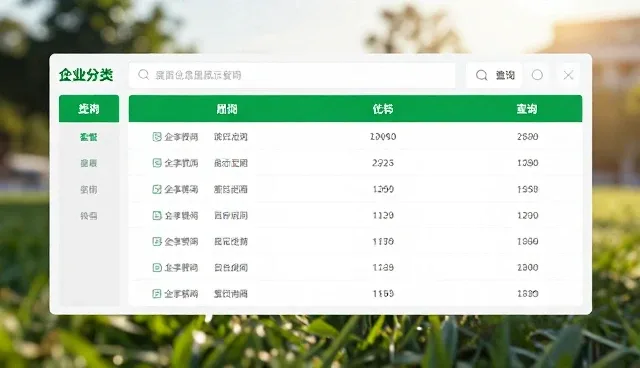This screenshot has height=368, width=640.
Task: Click the 查询 search button with magnifier
Action: (x=494, y=75)
